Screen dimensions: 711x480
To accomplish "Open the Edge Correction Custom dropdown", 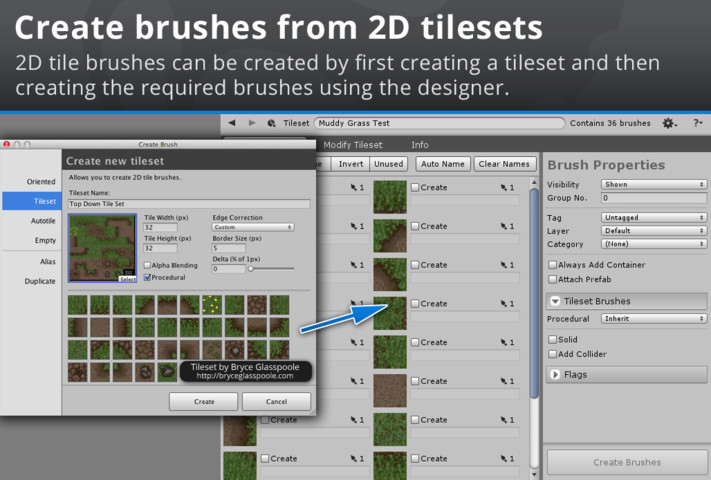I will (253, 227).
